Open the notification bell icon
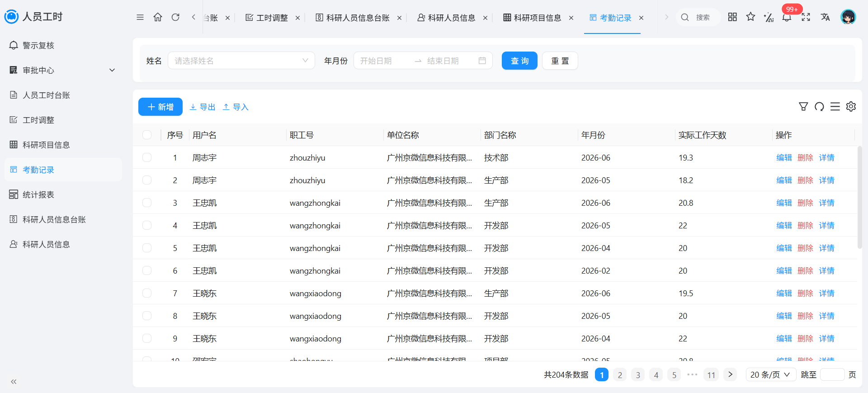Viewport: 868px width, 393px height. [x=787, y=17]
